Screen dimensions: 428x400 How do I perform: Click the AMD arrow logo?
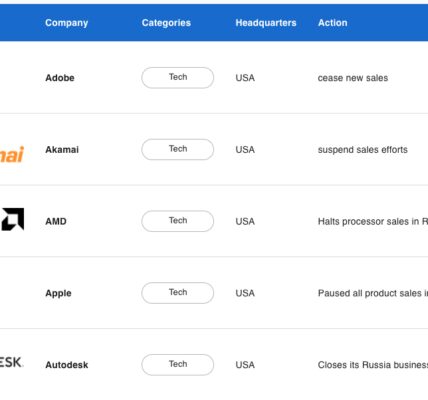point(13,219)
